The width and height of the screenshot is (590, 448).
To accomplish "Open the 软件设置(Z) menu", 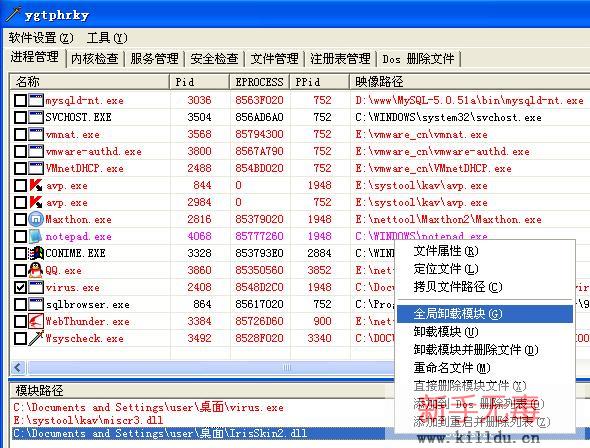I will (x=41, y=38).
